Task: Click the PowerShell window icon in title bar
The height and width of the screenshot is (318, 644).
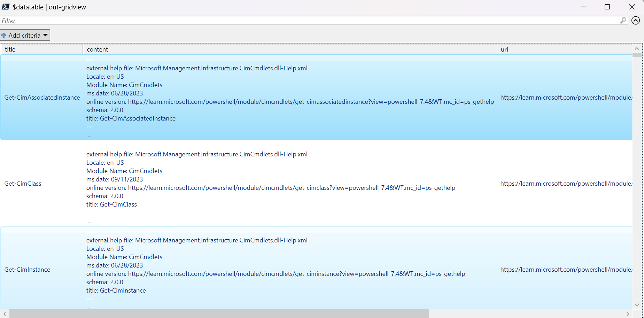Action: click(6, 7)
